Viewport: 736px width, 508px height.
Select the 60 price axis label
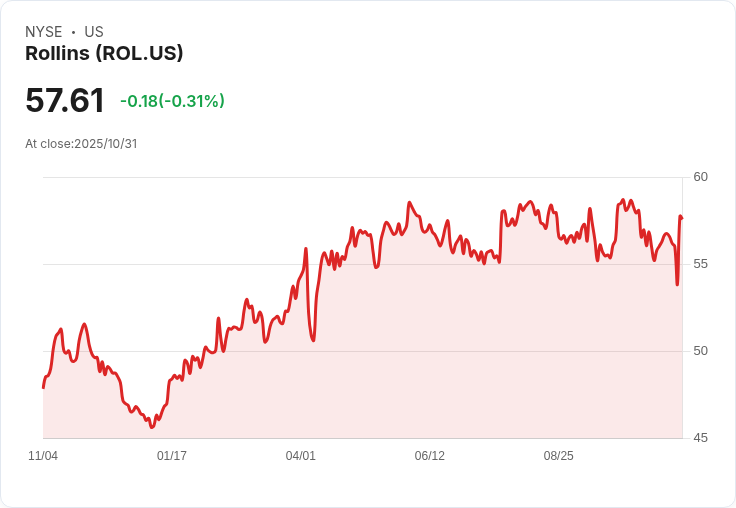[700, 177]
